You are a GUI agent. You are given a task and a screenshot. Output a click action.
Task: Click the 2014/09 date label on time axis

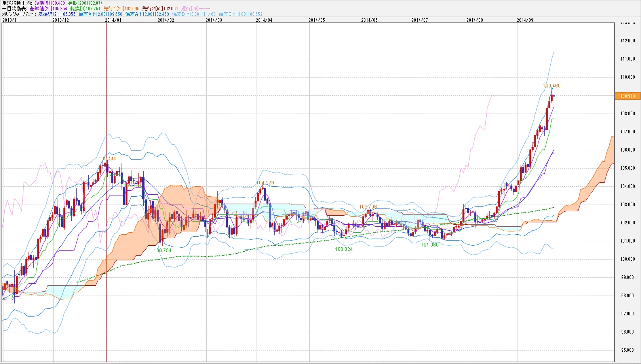tap(525, 20)
